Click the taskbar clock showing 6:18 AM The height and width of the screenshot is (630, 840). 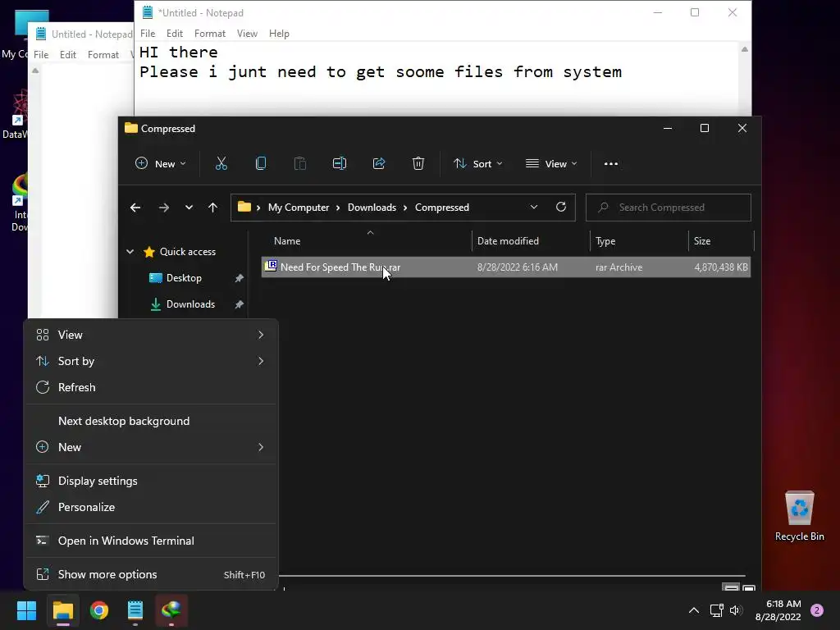point(778,610)
